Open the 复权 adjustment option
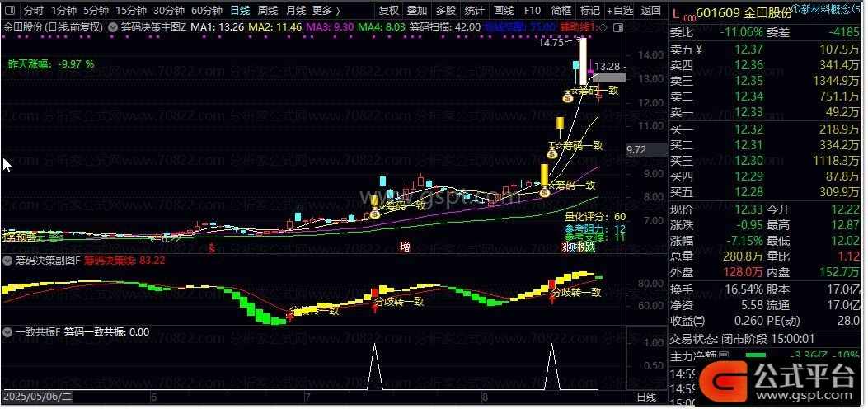 [388, 10]
